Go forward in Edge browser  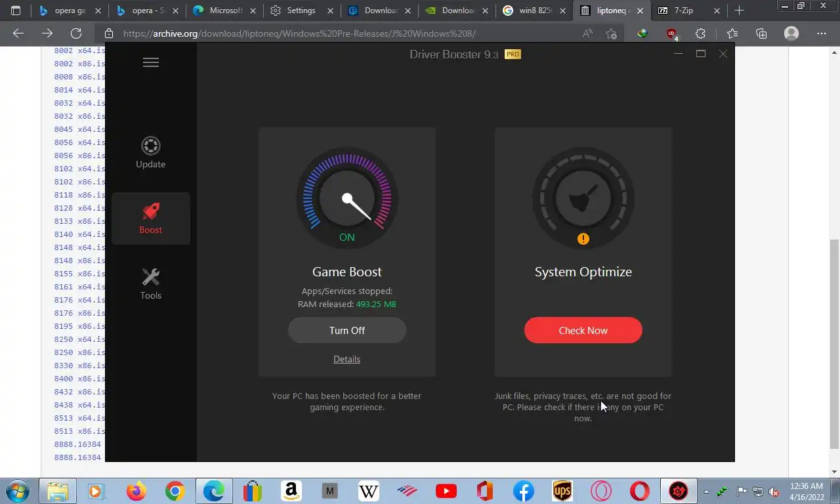pyautogui.click(x=47, y=33)
